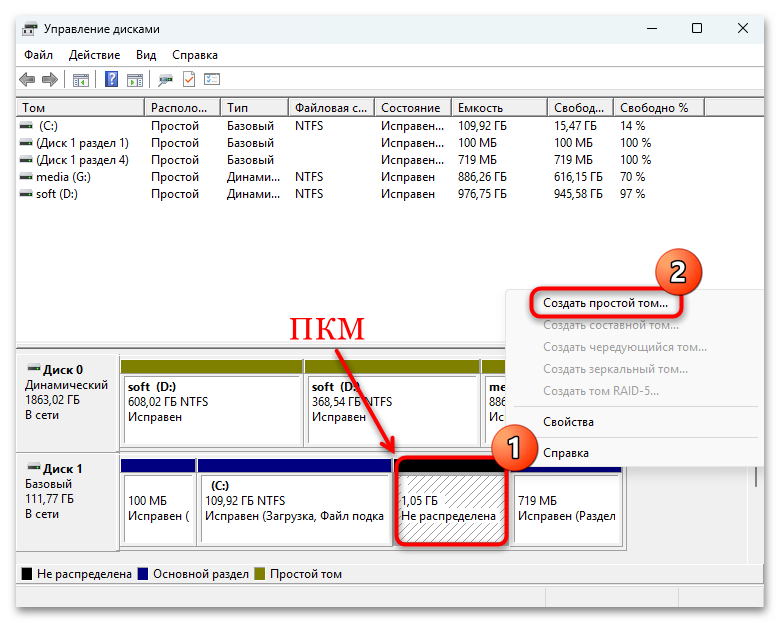Open the blue Help question-mark icon
Screen dimensions: 780x623
112,79
